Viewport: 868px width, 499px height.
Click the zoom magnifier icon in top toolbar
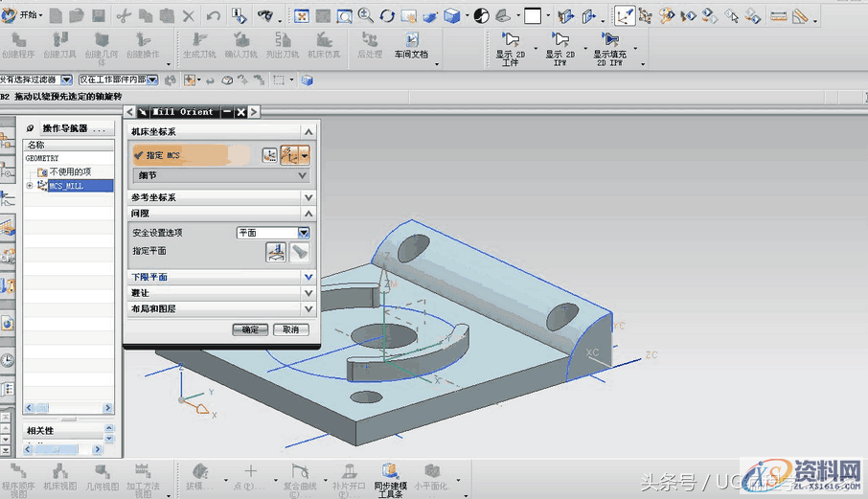coord(365,16)
